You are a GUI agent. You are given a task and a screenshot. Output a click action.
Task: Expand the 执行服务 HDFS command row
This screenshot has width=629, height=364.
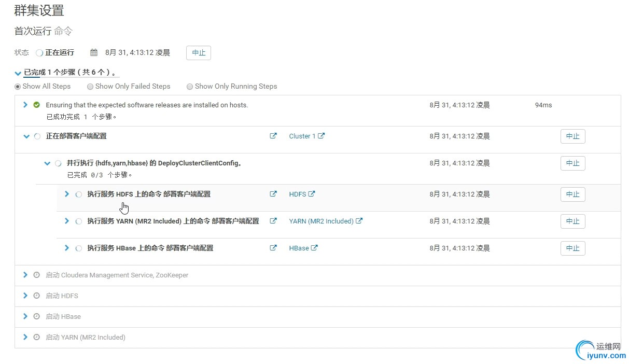coord(66,194)
